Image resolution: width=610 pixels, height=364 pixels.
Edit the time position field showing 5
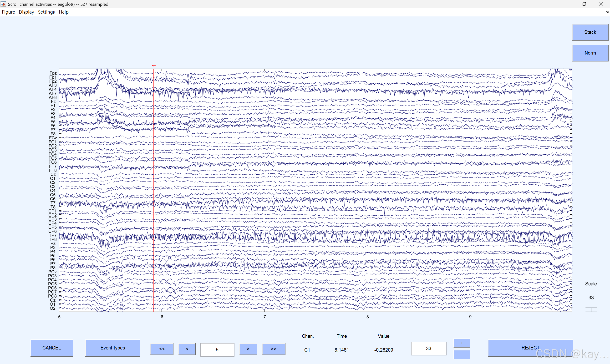[217, 349]
